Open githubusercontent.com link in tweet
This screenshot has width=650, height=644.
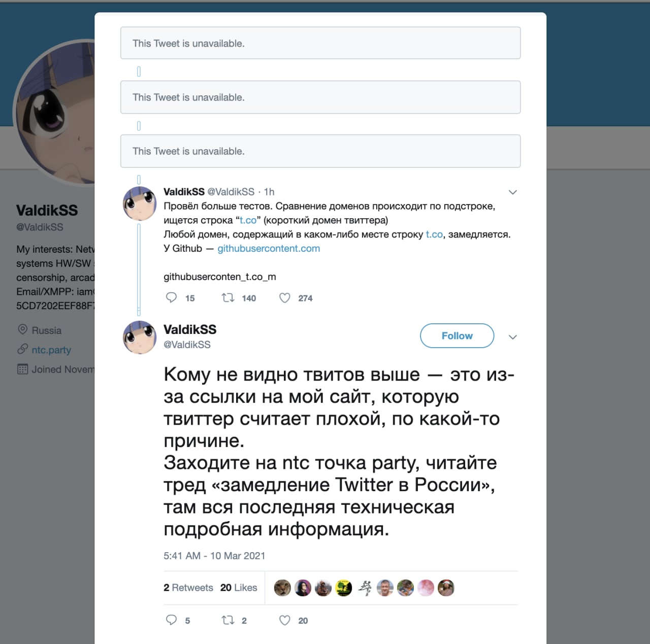(x=269, y=248)
